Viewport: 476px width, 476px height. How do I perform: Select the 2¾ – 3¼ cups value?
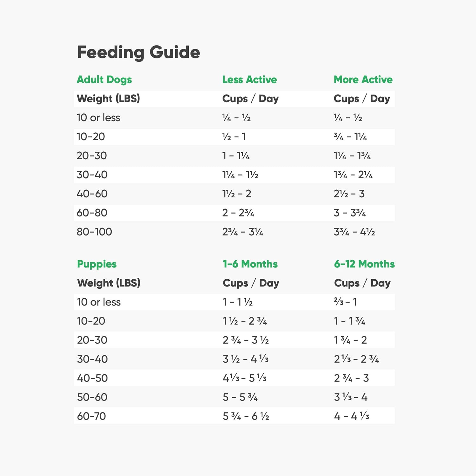[x=243, y=232]
